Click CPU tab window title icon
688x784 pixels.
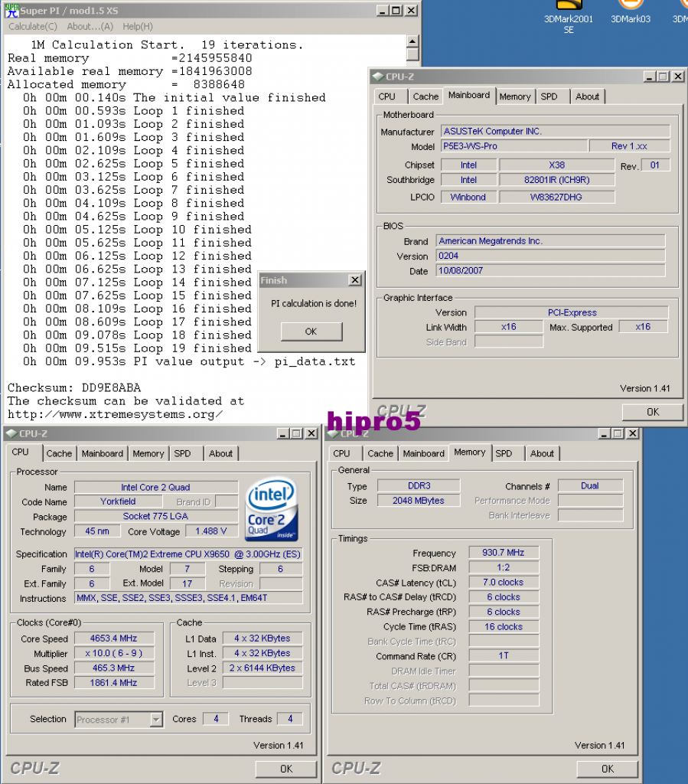(11, 433)
